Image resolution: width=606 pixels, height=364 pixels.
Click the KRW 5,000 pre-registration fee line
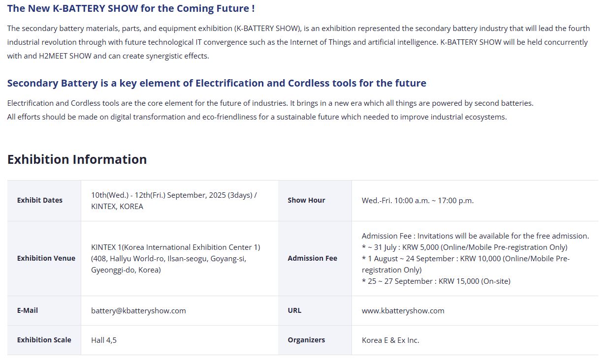pos(465,247)
